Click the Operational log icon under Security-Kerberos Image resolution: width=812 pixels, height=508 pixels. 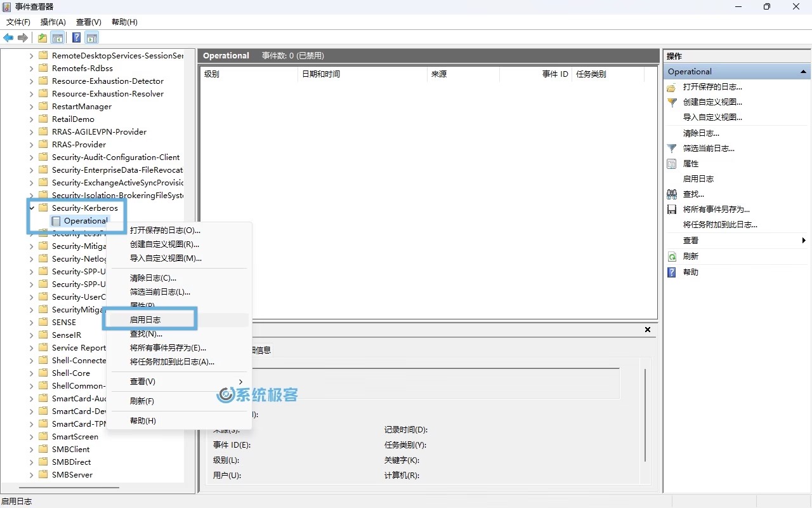[x=56, y=221]
